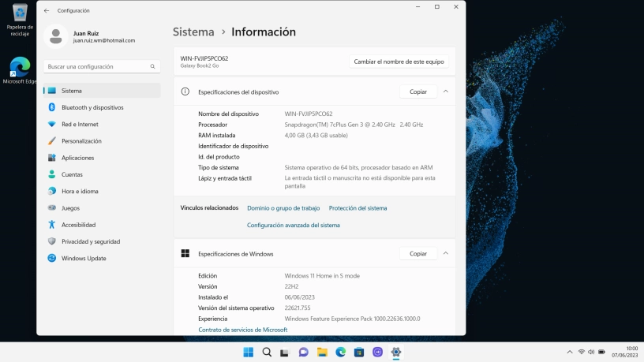Select the Galaxy Book2 Go model text
The image size is (644, 362).
point(199,65)
